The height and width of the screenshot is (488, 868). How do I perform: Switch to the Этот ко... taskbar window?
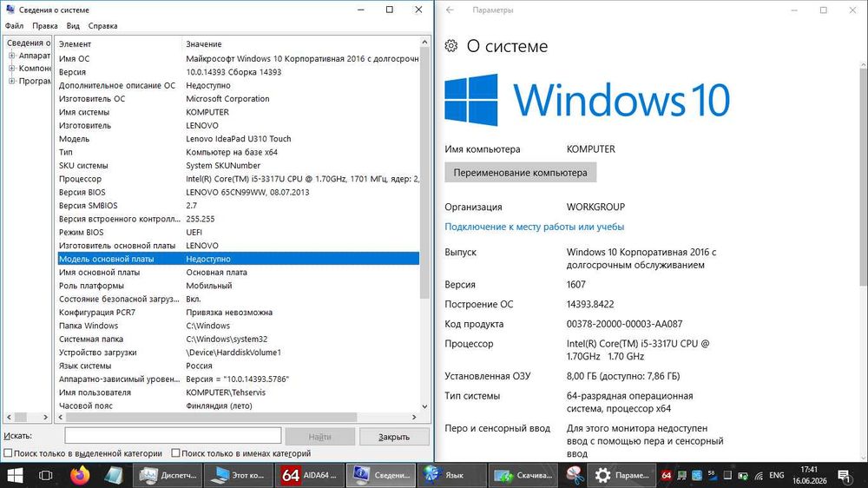tap(240, 475)
